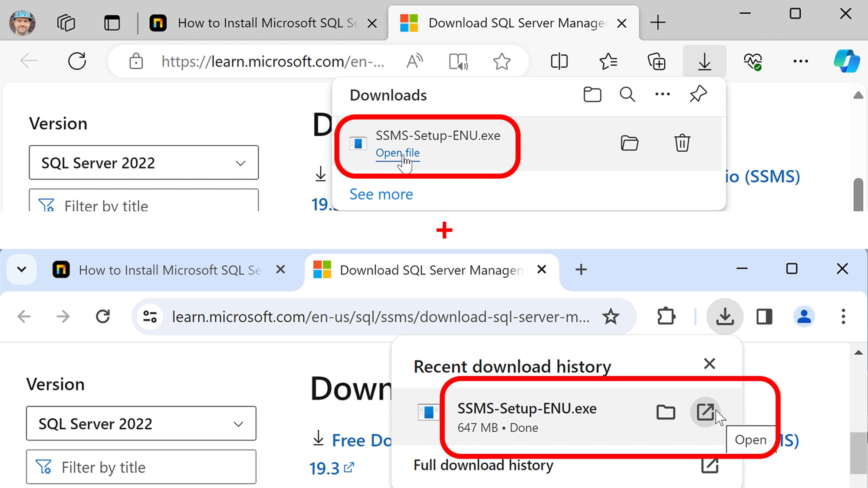Close Download SQL Server tab in Chrome
The height and width of the screenshot is (488, 868).
click(x=542, y=269)
